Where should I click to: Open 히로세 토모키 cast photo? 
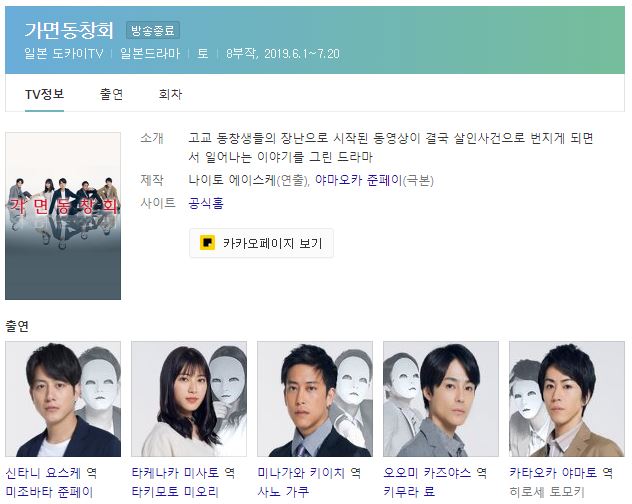coord(567,399)
